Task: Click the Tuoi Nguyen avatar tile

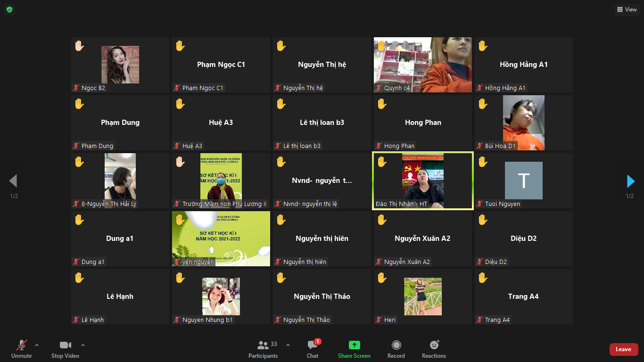Action: coord(523,181)
